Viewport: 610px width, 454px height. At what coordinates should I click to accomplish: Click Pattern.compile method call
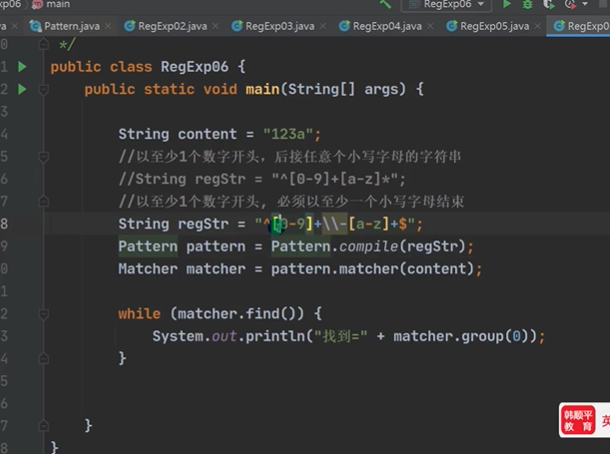click(368, 247)
